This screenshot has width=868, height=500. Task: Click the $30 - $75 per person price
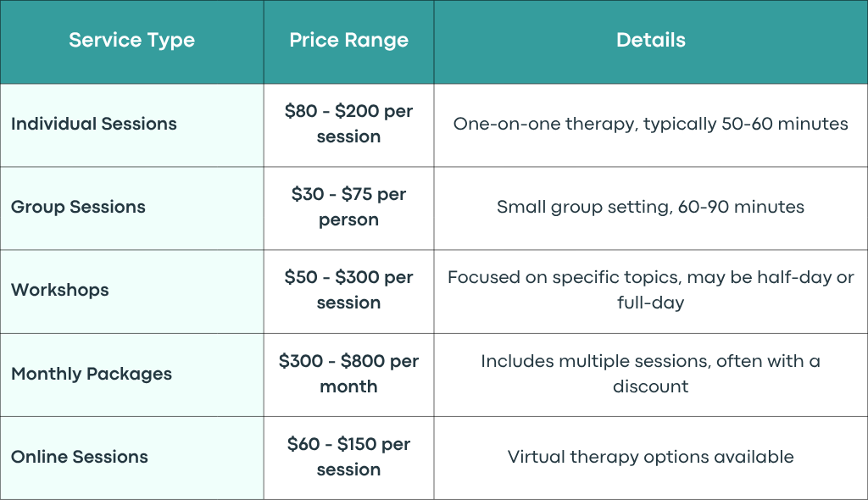pos(348,207)
